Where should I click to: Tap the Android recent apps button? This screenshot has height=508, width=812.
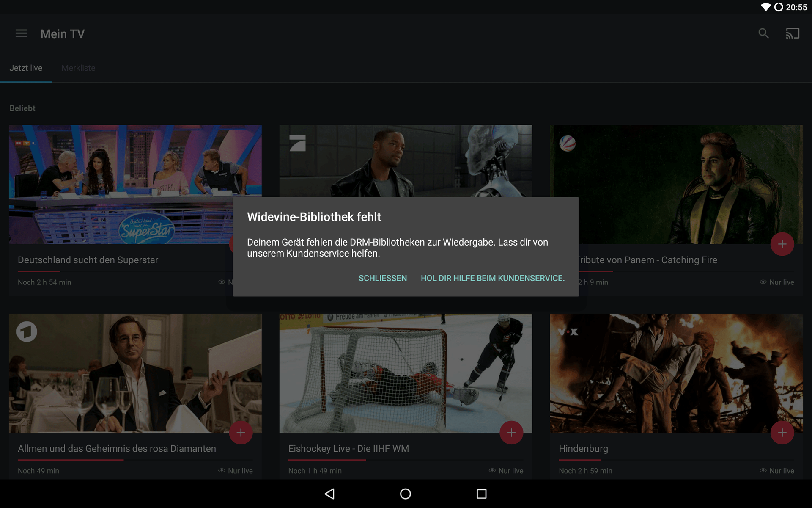pyautogui.click(x=481, y=494)
